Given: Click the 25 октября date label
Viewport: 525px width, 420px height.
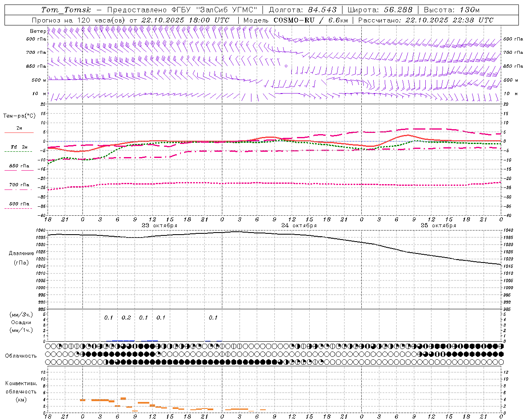Looking at the screenshot, I should tap(438, 226).
